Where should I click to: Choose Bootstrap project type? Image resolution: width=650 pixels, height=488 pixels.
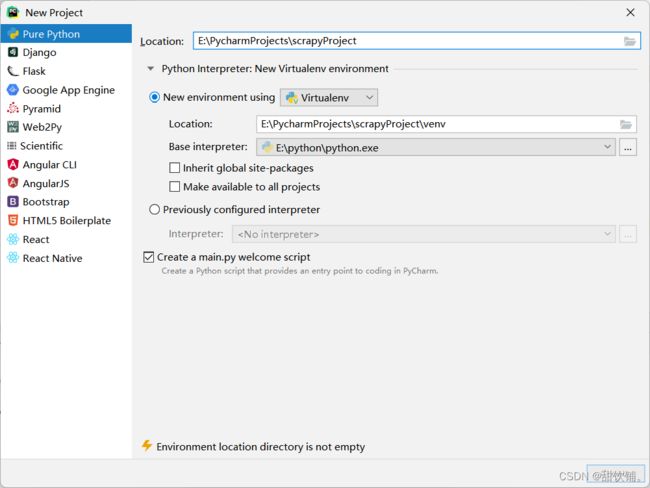pos(66,202)
